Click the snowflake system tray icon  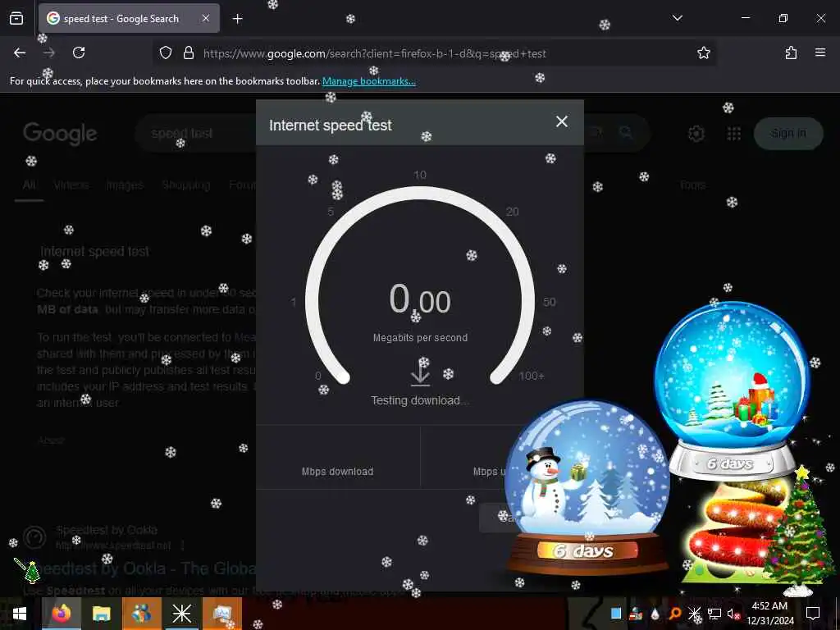click(x=694, y=614)
